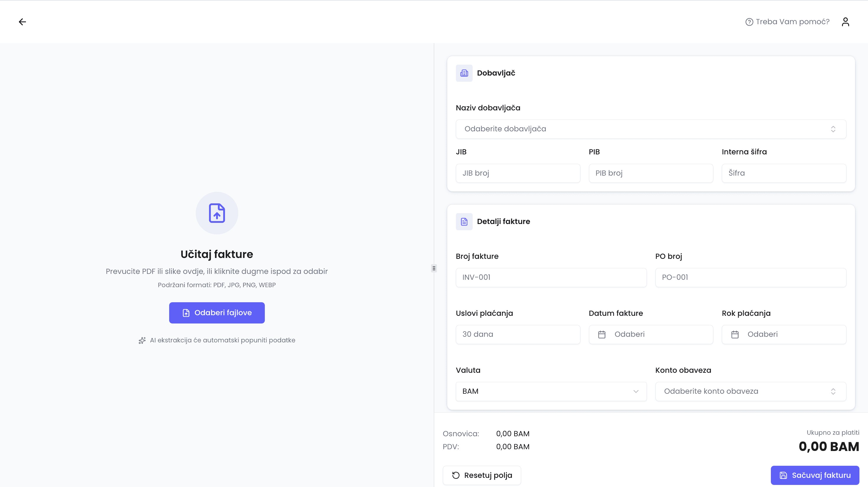Click the Detalji fakture document icon
Screen dimensions: 868x487
coord(464,222)
